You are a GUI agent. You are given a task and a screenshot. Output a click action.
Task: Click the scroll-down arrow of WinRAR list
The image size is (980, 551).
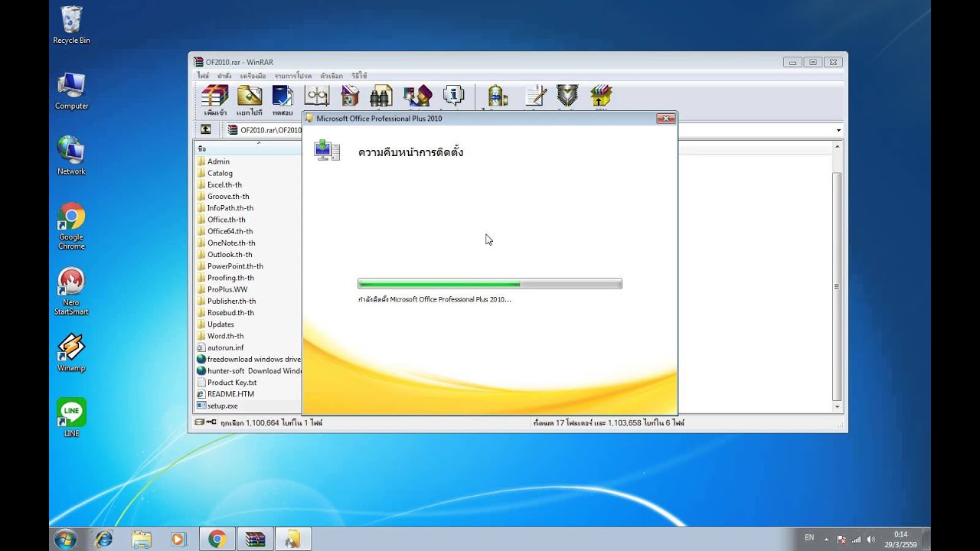tap(837, 407)
